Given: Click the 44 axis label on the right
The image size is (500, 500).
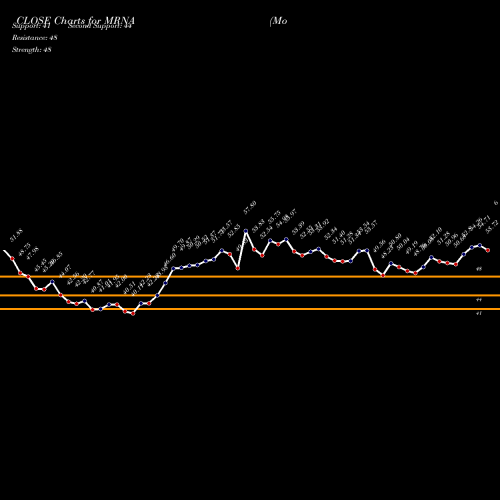Looking at the screenshot, I should (479, 300).
